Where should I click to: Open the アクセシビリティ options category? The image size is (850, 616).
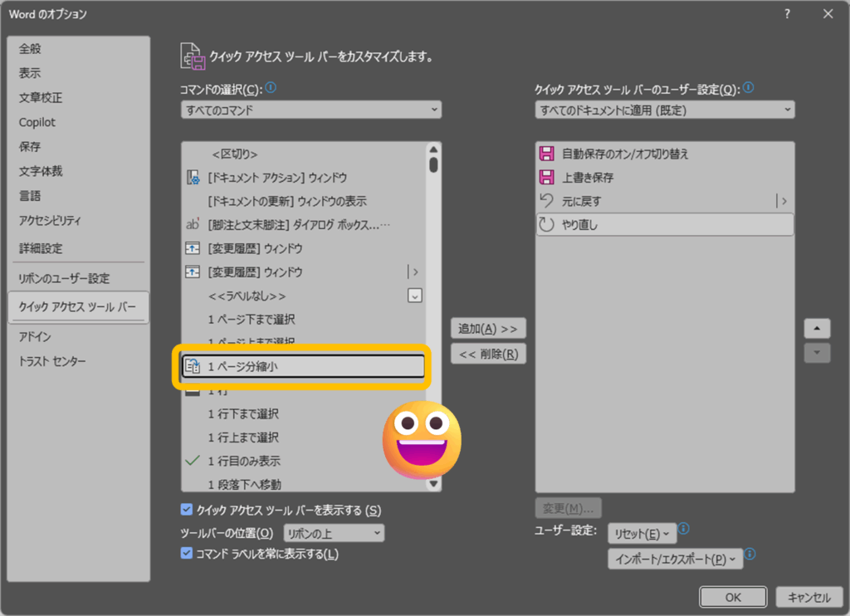tap(50, 221)
